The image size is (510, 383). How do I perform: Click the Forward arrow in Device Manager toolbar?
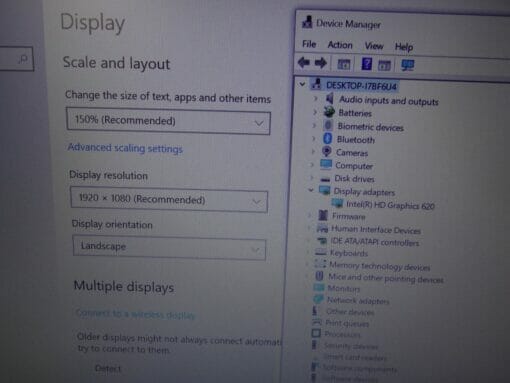point(321,63)
